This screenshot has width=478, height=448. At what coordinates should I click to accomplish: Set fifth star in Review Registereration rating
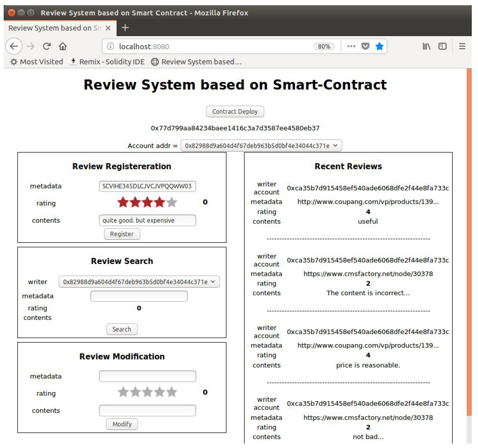pyautogui.click(x=172, y=202)
